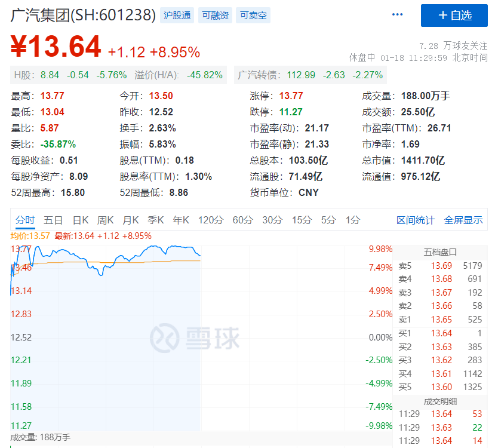Click the 沪股通 badge next to stock name

coord(176,14)
